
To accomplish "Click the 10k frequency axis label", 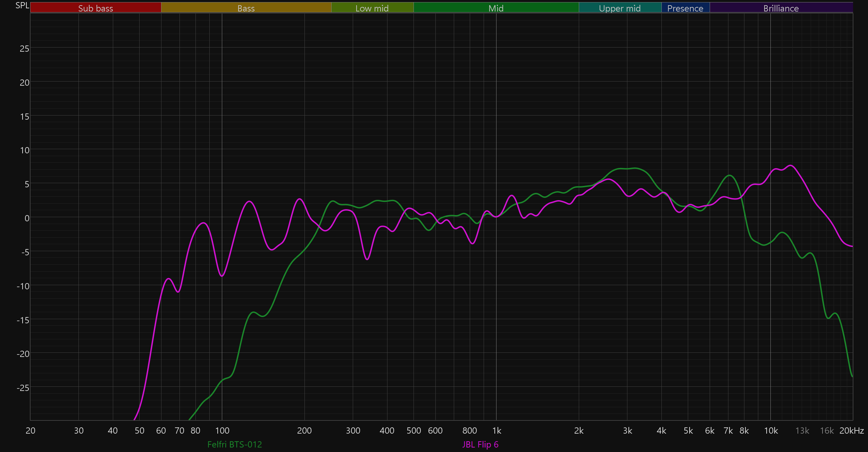I will pyautogui.click(x=771, y=431).
